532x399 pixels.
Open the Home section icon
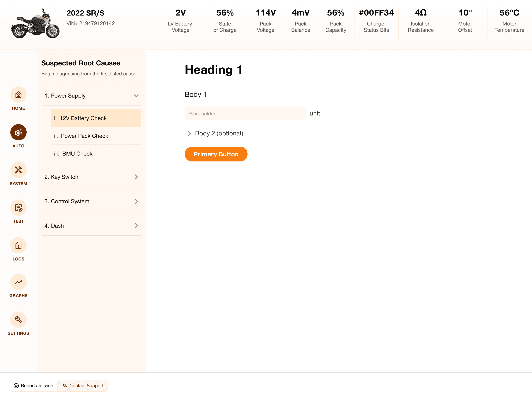[x=18, y=95]
